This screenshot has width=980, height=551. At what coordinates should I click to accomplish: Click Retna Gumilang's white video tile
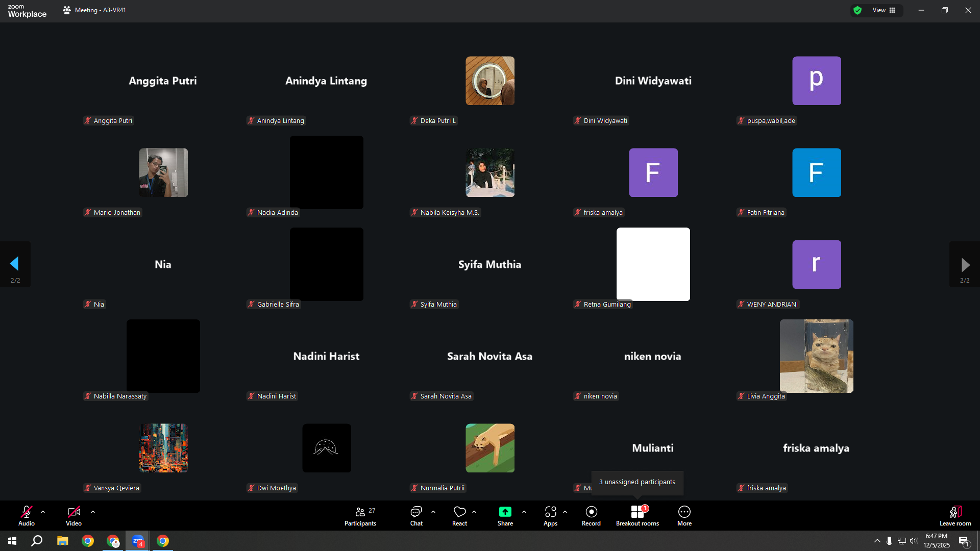tap(653, 264)
